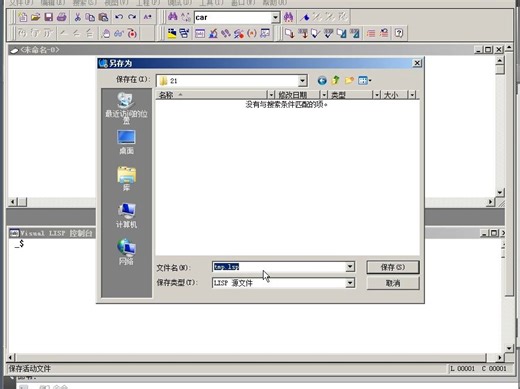
Task: Click the Up One Level folder icon
Action: (336, 80)
